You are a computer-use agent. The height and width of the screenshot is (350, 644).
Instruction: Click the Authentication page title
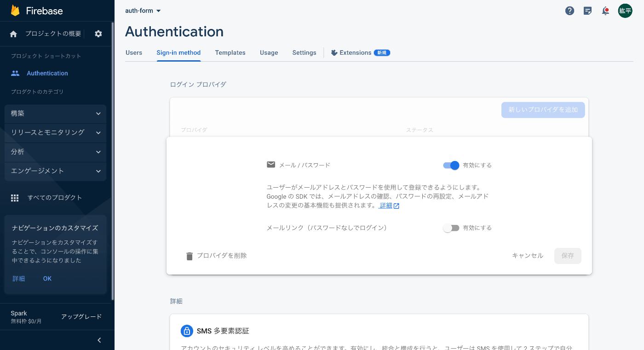coord(174,32)
